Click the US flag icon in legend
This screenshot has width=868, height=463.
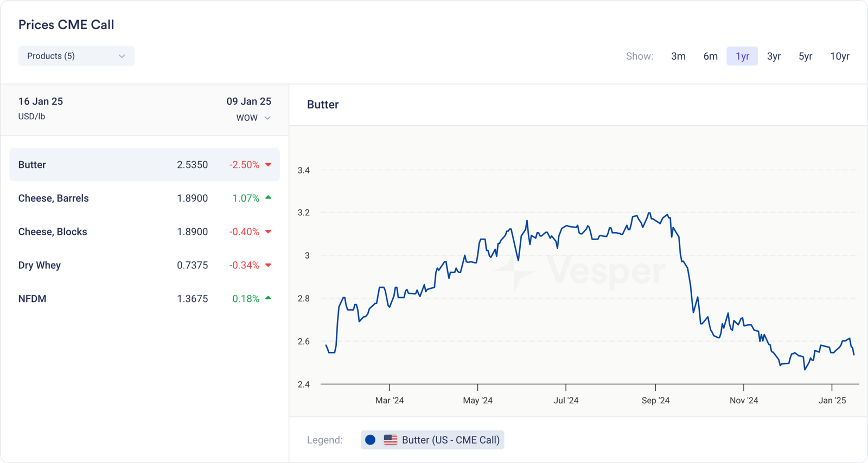tap(391, 440)
